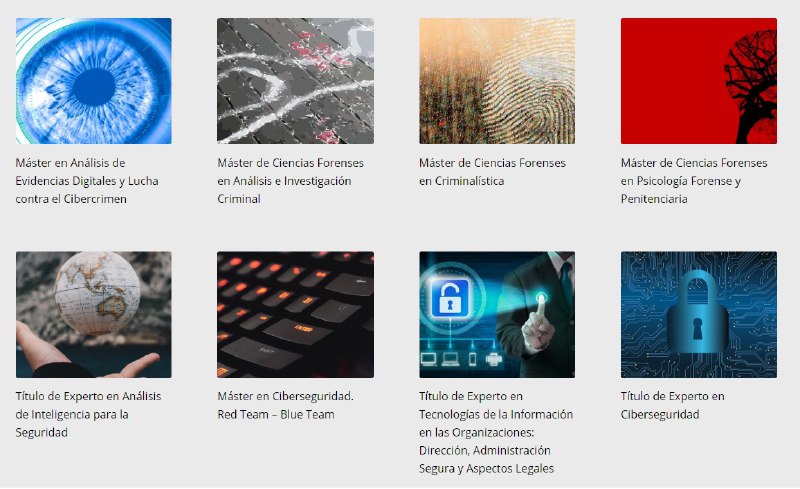The height and width of the screenshot is (489, 800).
Task: Open the red backlit keyboard thumbnail
Action: point(295,314)
